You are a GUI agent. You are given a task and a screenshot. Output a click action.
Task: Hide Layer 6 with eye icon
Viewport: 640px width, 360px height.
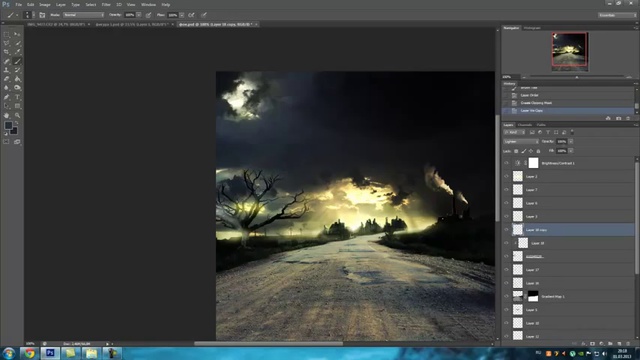507,203
